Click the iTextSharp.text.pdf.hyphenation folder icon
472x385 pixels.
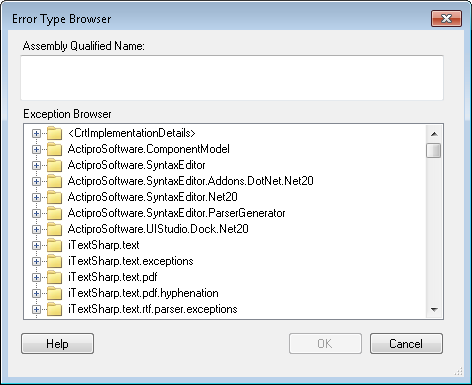click(x=54, y=293)
